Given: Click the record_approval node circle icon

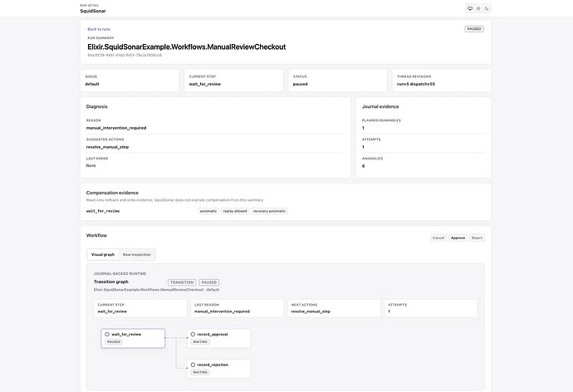Looking at the screenshot, I should [x=193, y=334].
